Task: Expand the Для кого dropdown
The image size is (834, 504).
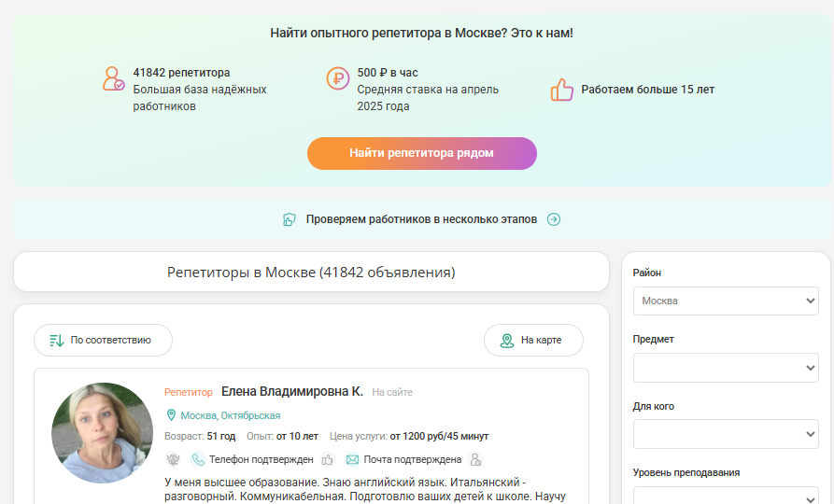Action: pyautogui.click(x=726, y=434)
